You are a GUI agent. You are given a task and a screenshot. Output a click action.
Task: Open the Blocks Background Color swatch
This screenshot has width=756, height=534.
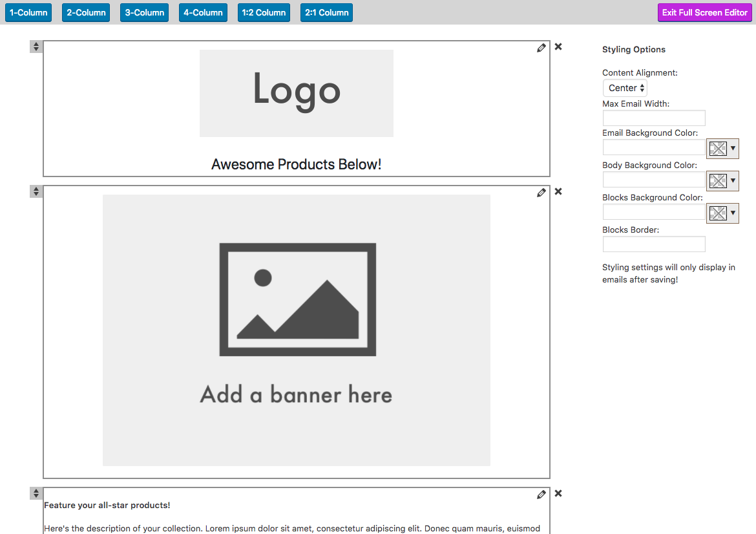click(x=718, y=213)
